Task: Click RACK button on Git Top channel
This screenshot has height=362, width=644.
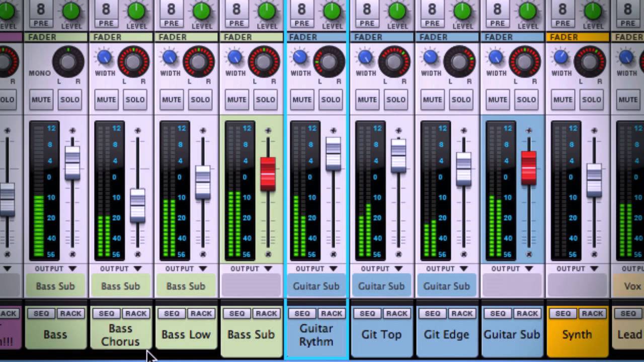Action: (396, 314)
